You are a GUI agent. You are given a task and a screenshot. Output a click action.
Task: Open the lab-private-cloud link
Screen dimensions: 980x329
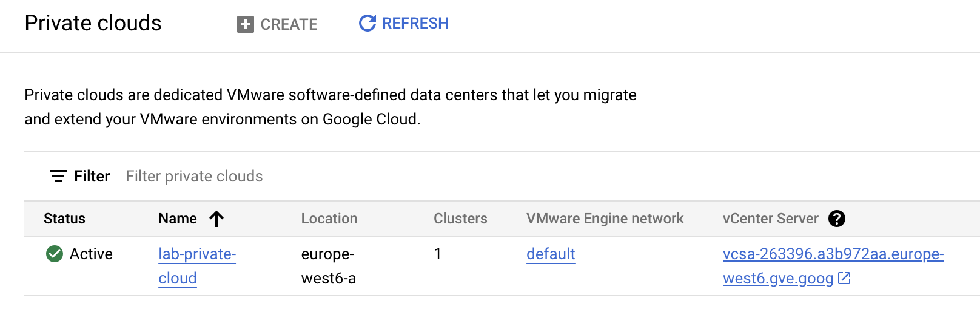point(197,266)
